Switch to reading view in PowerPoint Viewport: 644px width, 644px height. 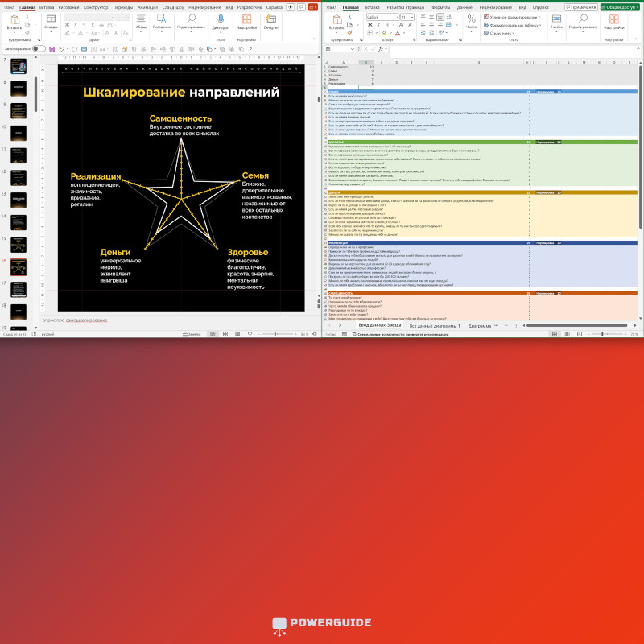[x=237, y=334]
